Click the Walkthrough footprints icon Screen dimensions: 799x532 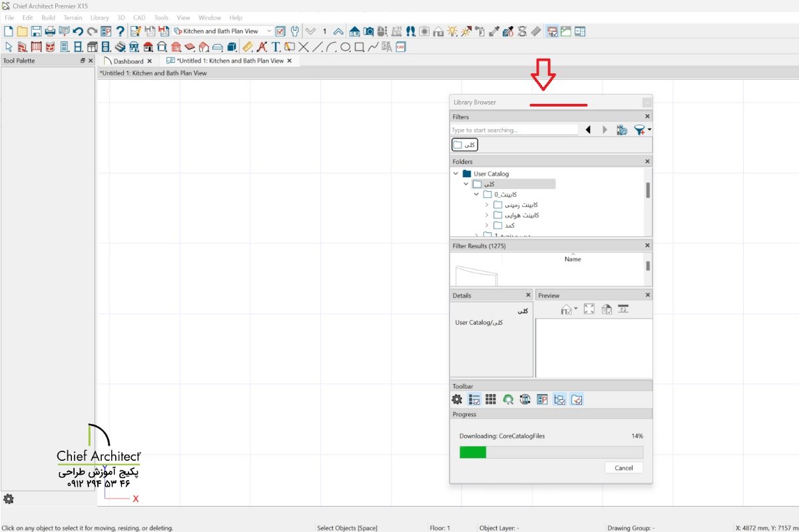point(410,31)
